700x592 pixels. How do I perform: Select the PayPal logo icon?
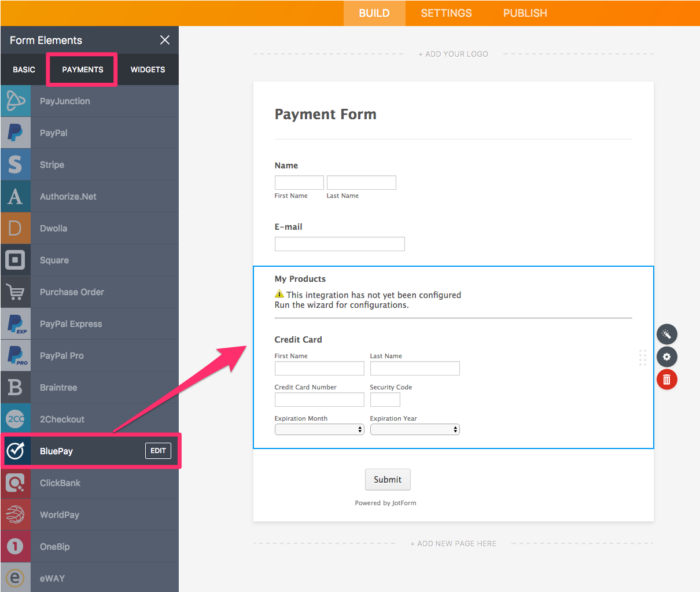(x=16, y=133)
